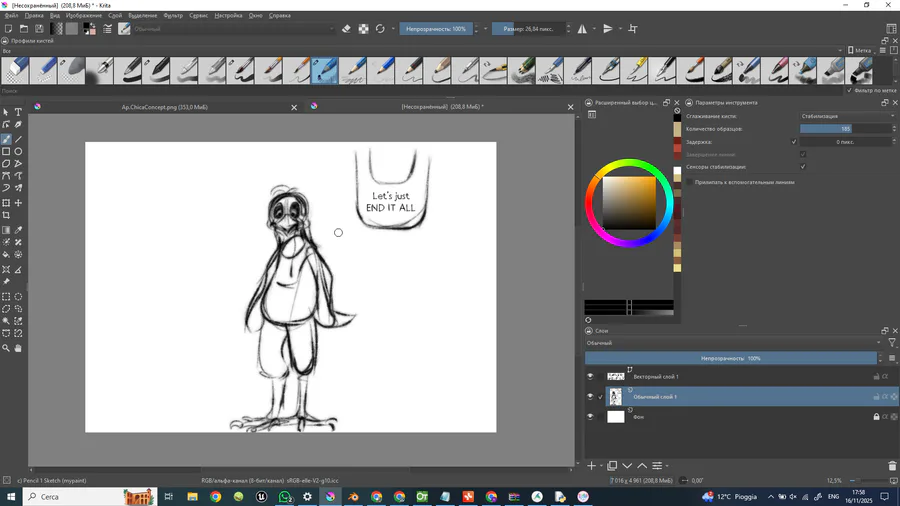
Task: Add a new layer with the plus button
Action: [591, 466]
